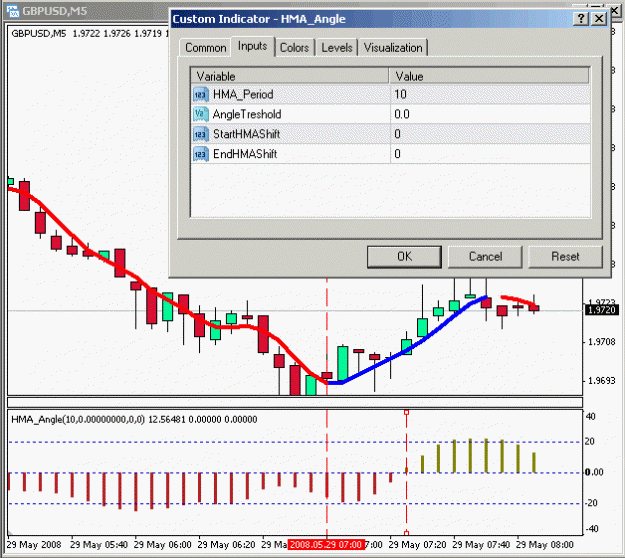Click the 1.9720 current price label
625x558 pixels.
click(602, 310)
